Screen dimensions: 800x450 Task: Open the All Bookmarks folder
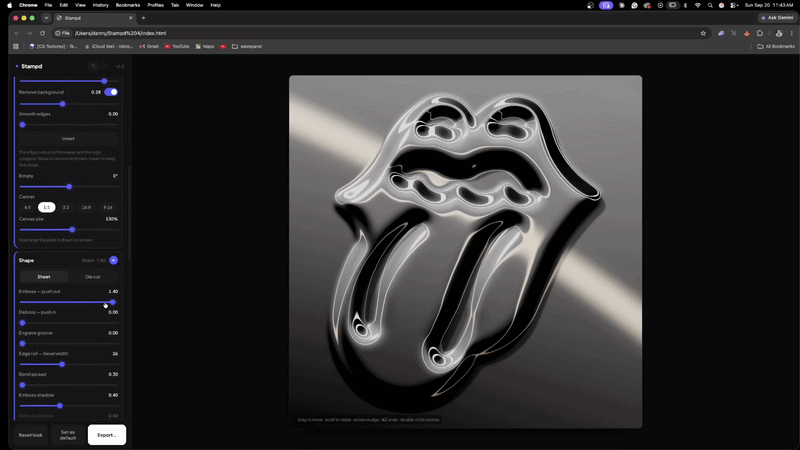point(776,46)
